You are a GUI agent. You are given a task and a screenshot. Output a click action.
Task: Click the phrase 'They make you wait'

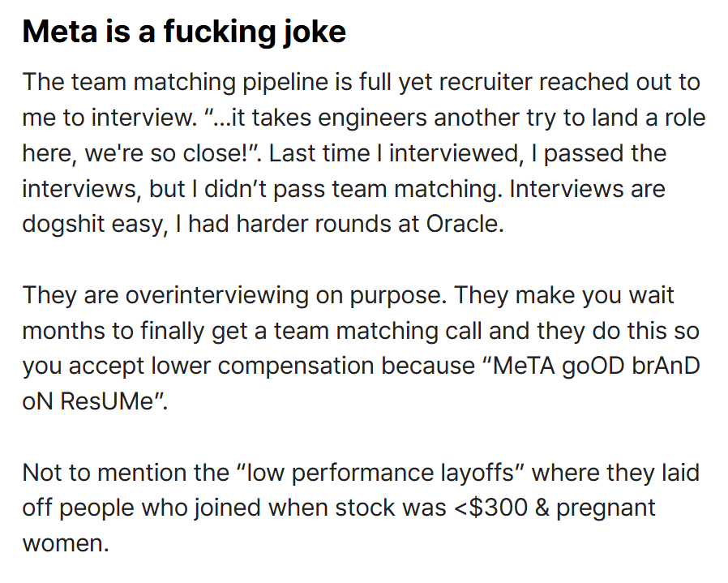(563, 295)
